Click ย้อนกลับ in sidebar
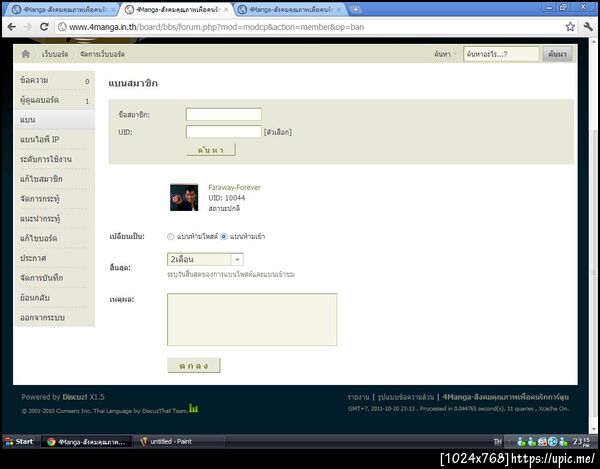The image size is (600, 469). click(54, 298)
